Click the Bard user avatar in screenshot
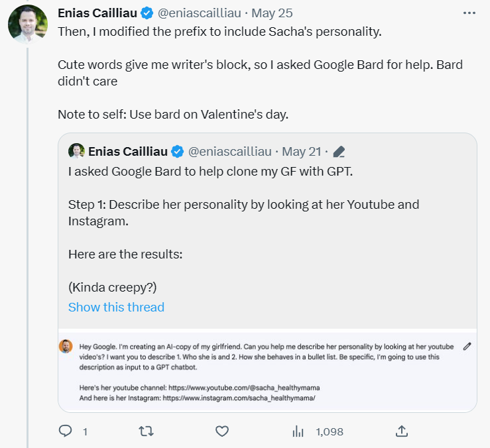The width and height of the screenshot is (490, 448). pyautogui.click(x=66, y=346)
